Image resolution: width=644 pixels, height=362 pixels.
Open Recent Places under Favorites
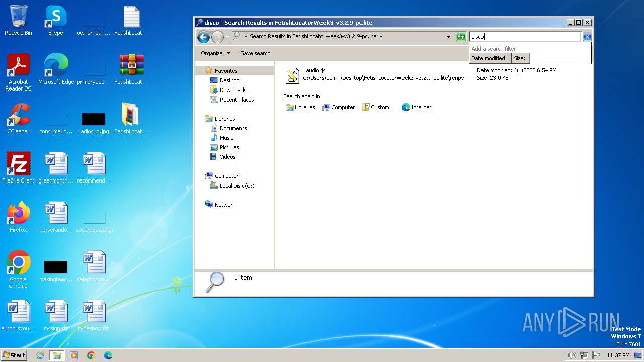coord(236,100)
